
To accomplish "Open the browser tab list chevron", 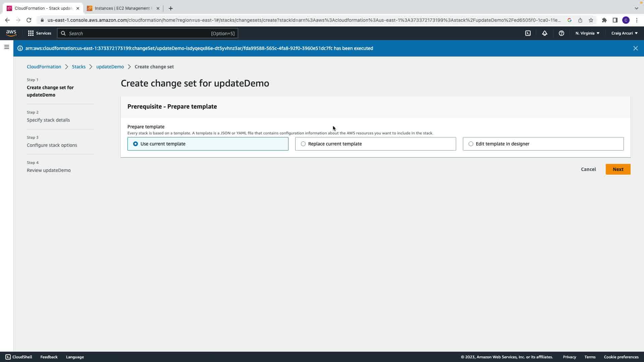I will [636, 8].
